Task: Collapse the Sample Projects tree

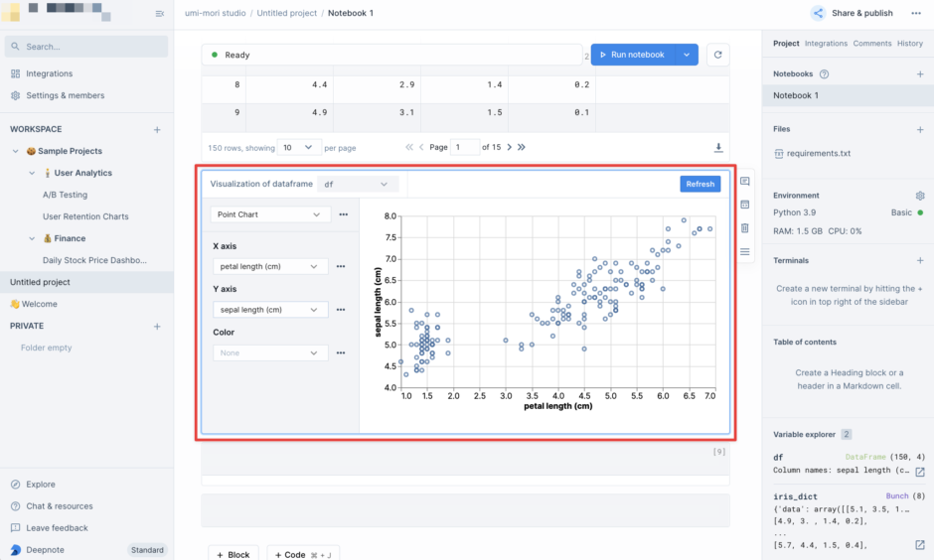Action: pos(16,151)
